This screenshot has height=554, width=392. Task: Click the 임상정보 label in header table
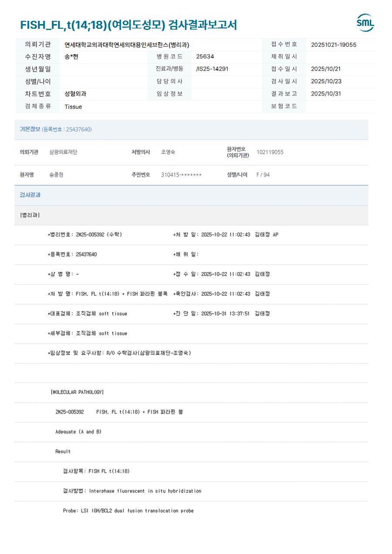pyautogui.click(x=170, y=94)
